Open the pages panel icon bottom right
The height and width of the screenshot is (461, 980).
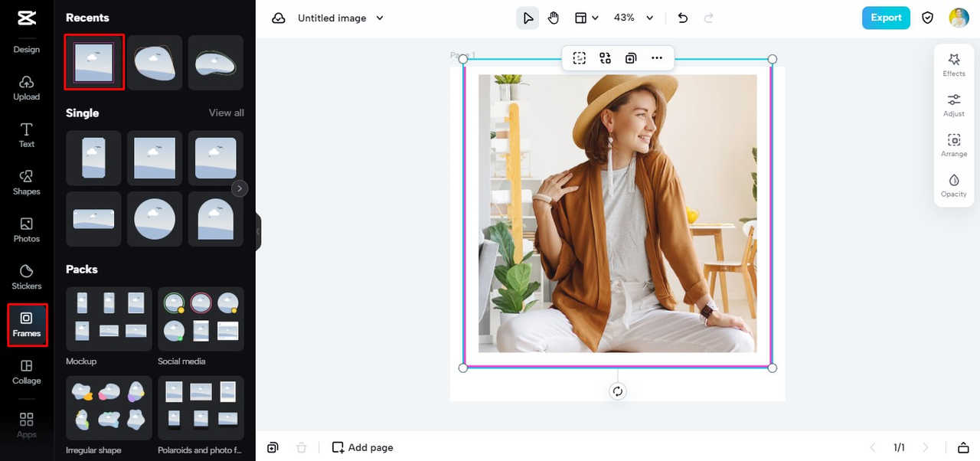pyautogui.click(x=963, y=447)
